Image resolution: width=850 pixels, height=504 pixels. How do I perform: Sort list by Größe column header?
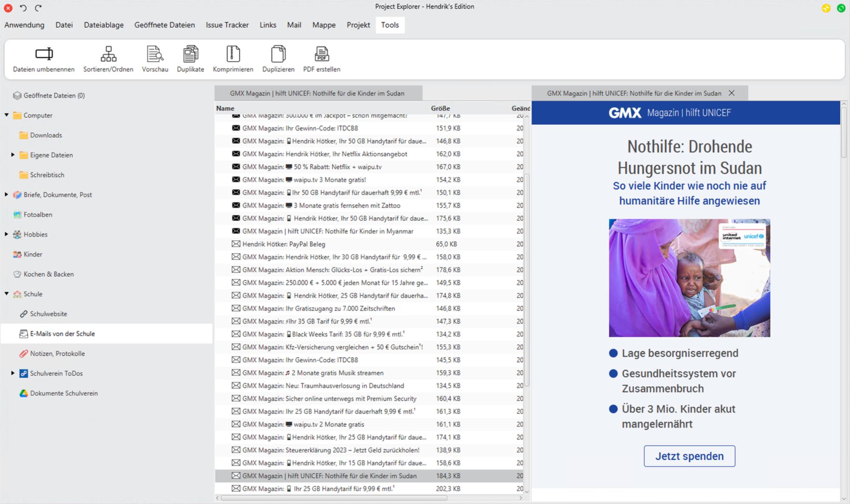point(440,108)
